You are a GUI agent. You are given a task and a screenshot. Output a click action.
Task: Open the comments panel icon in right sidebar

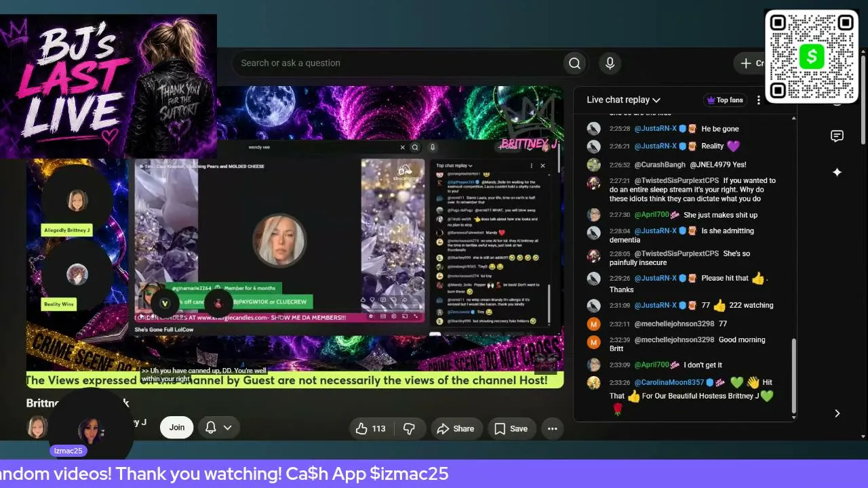837,136
